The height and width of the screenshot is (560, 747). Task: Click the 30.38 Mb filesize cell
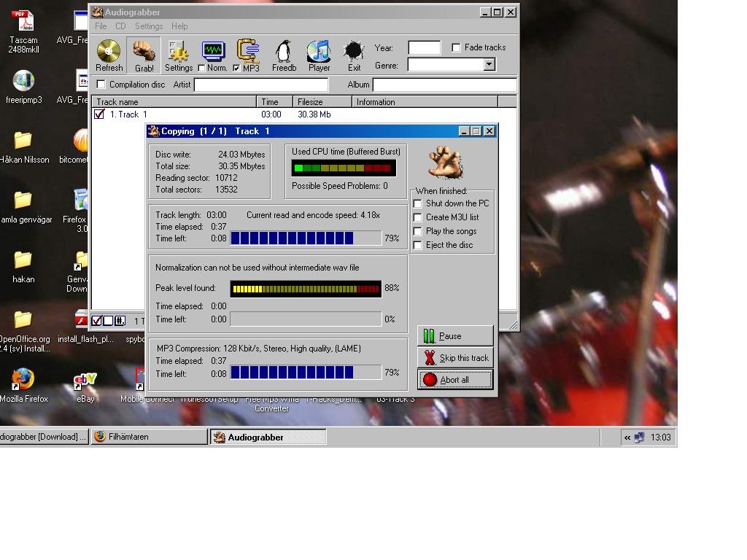point(314,114)
